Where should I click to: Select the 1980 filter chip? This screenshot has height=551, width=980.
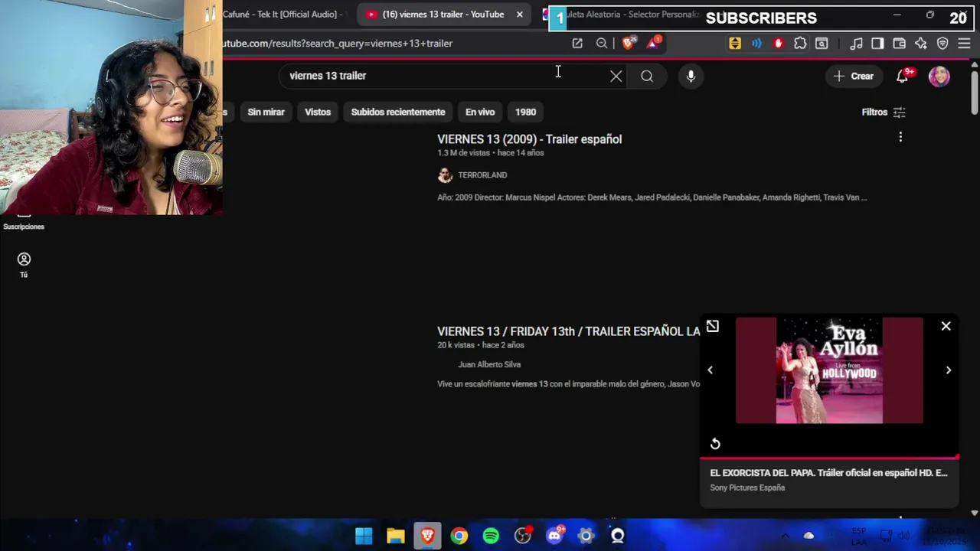(525, 112)
